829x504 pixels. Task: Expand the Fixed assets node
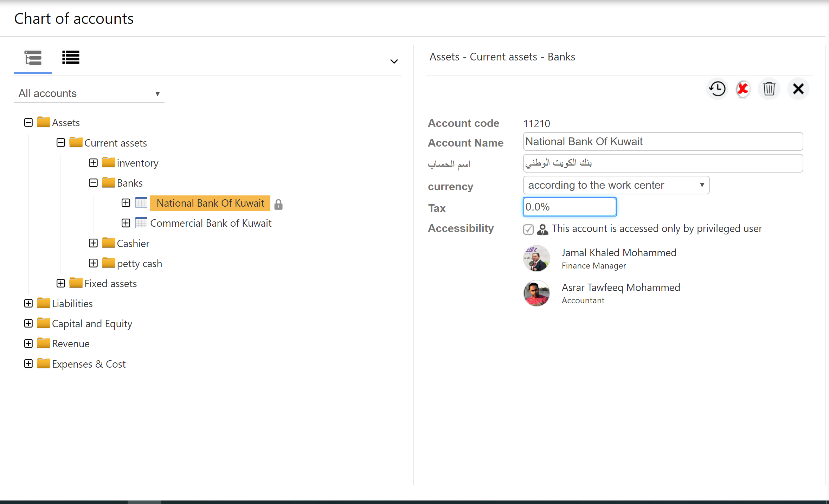click(x=61, y=283)
